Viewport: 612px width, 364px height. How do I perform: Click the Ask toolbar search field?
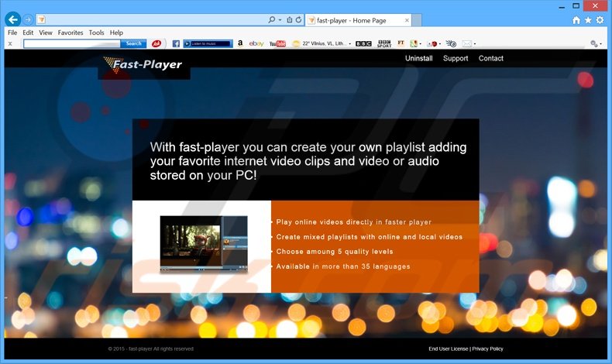point(72,43)
